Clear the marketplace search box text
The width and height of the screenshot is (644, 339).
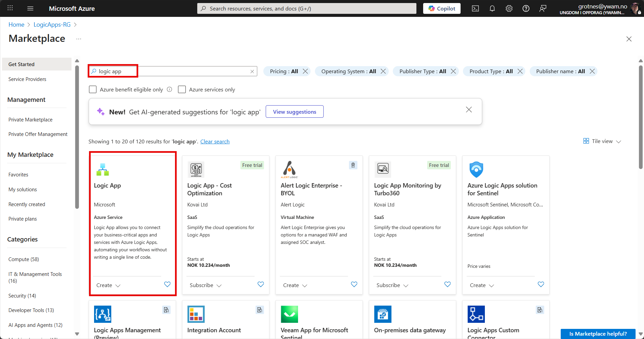[x=252, y=72]
